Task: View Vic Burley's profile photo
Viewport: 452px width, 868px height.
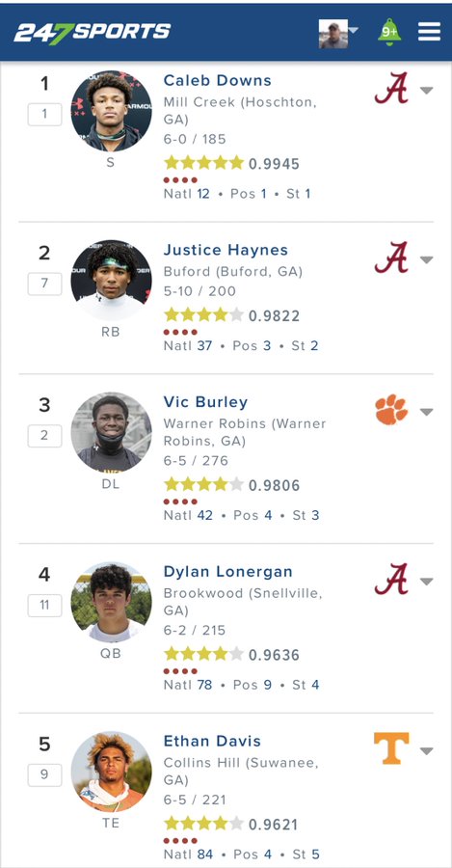Action: pos(111,433)
